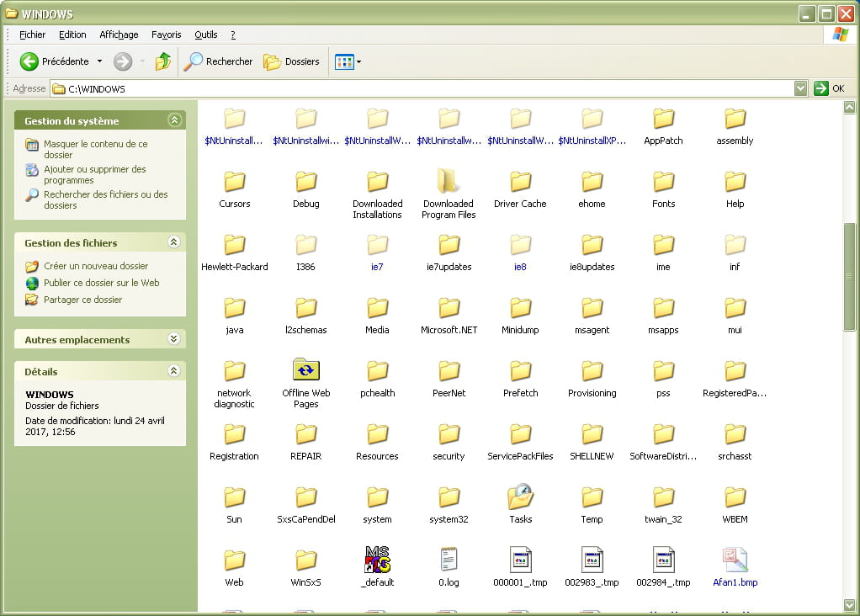Image resolution: width=860 pixels, height=616 pixels.
Task: Open the Rechercher search tool
Action: pyautogui.click(x=219, y=61)
